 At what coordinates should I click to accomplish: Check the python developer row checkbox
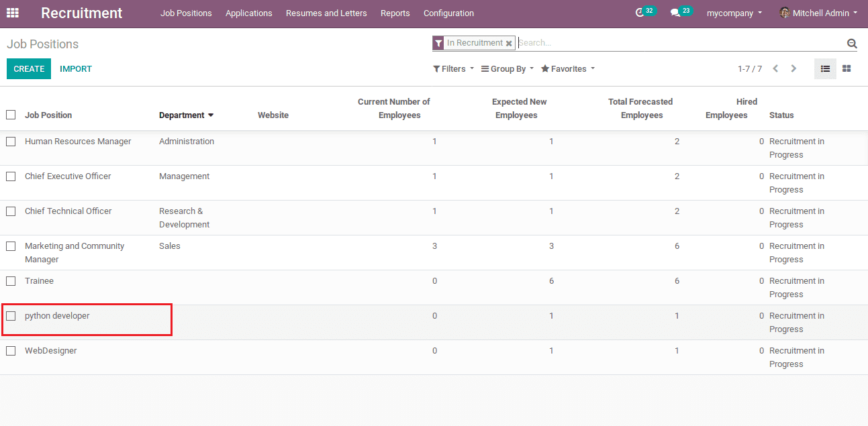click(x=11, y=316)
